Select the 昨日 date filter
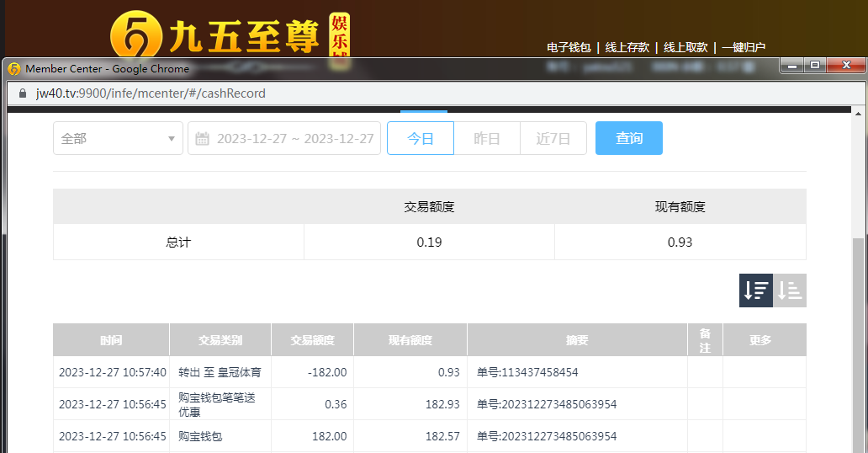The height and width of the screenshot is (453, 868). (x=486, y=139)
